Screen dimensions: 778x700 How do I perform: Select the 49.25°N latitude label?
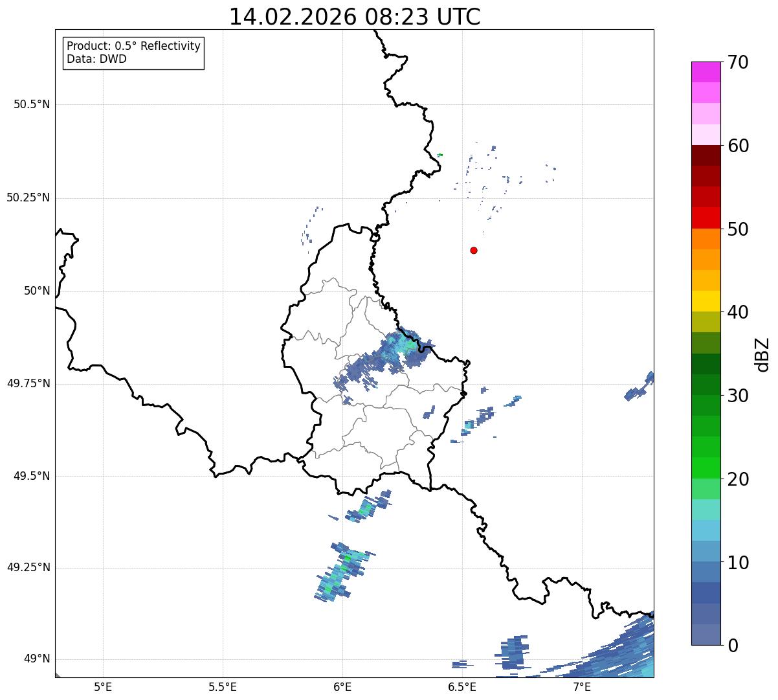coord(28,568)
